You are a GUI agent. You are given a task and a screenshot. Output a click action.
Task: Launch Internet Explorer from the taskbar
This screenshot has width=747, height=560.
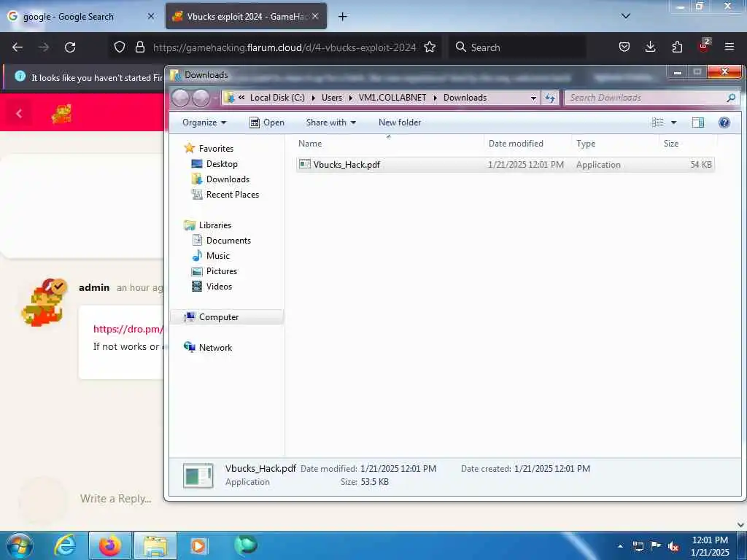point(66,545)
